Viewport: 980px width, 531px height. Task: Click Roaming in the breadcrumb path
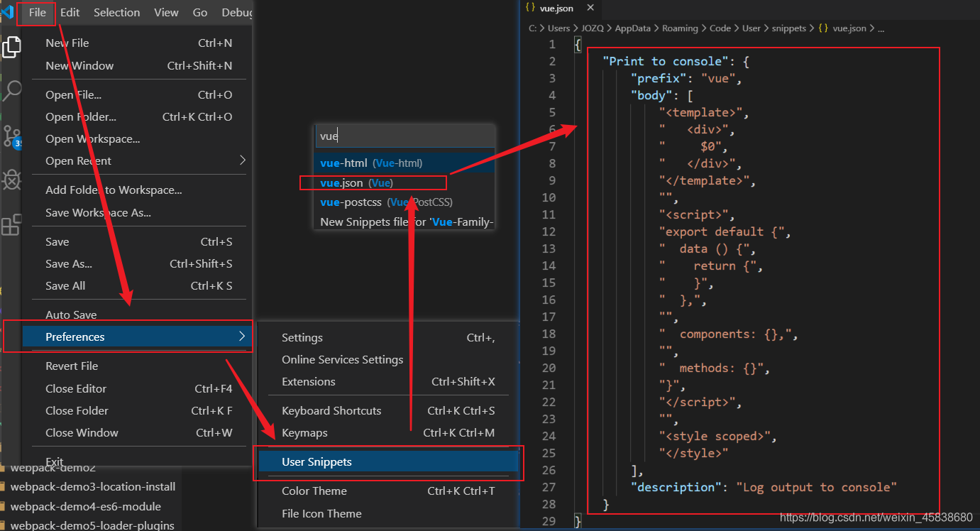[x=680, y=28]
